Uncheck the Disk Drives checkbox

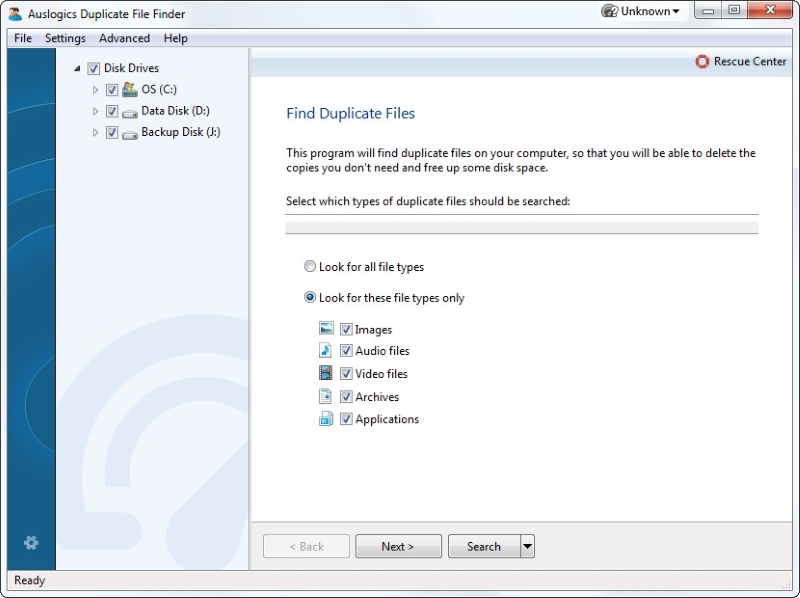93,68
